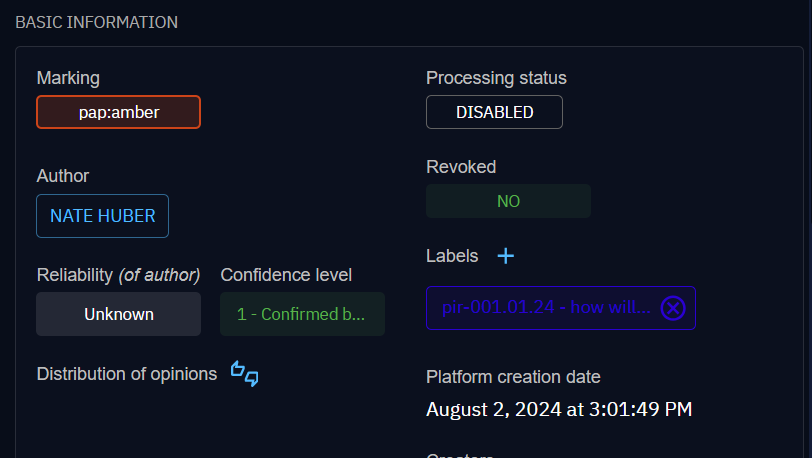Click the Confidence level title
812x458 pixels.
click(286, 274)
